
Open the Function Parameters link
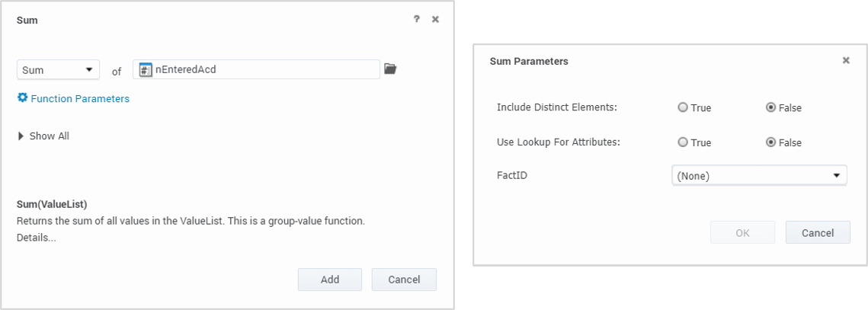80,99
